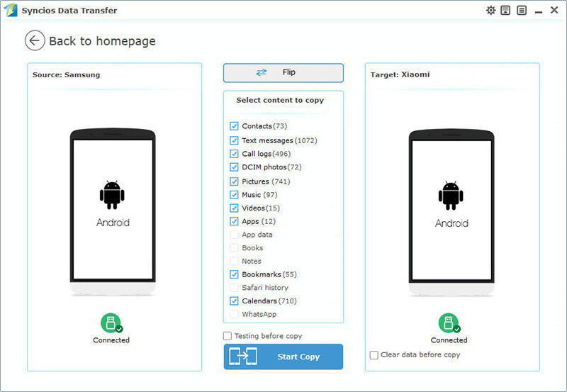Toggle Pictures (741) checkbox
Viewport: 567px width, 392px height.
tap(234, 181)
